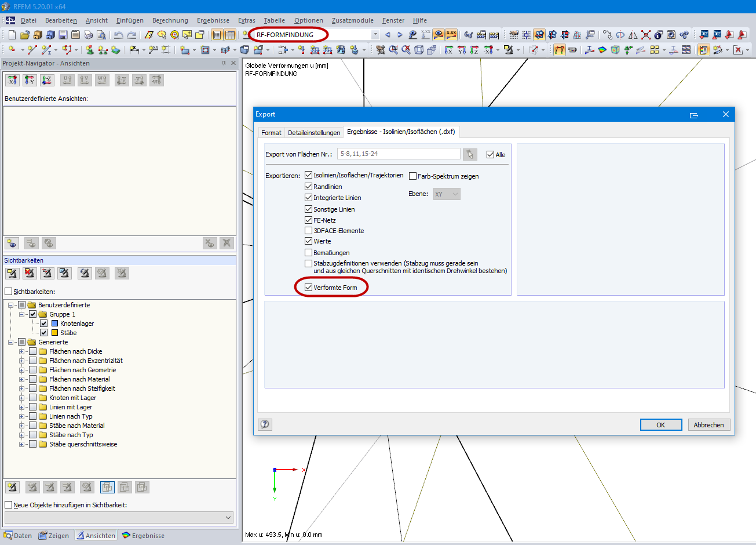Toggle the show results eye icon

tap(438, 35)
